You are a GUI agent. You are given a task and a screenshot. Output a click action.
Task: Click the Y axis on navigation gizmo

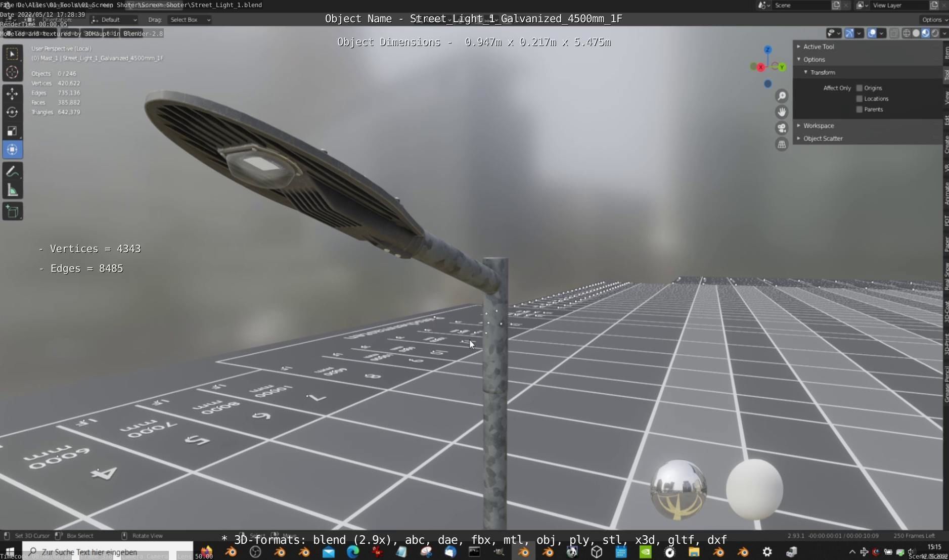coord(782,67)
